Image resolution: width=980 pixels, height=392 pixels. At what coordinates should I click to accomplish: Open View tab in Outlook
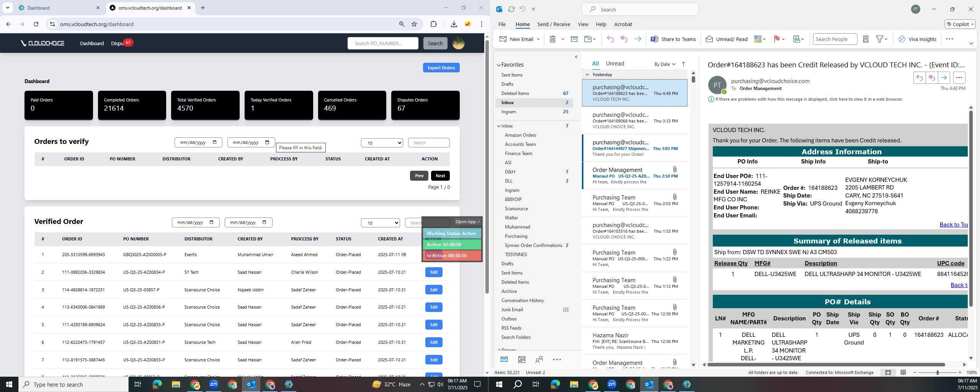(583, 24)
